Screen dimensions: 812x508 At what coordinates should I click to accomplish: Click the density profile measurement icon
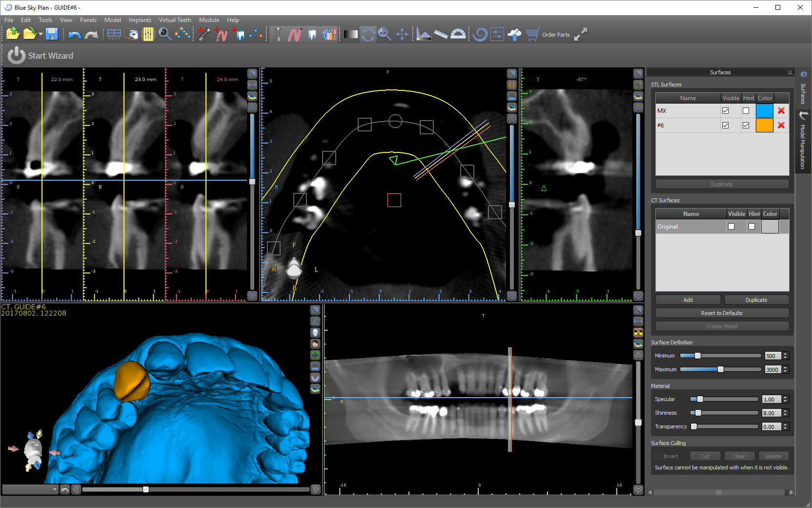[x=424, y=34]
